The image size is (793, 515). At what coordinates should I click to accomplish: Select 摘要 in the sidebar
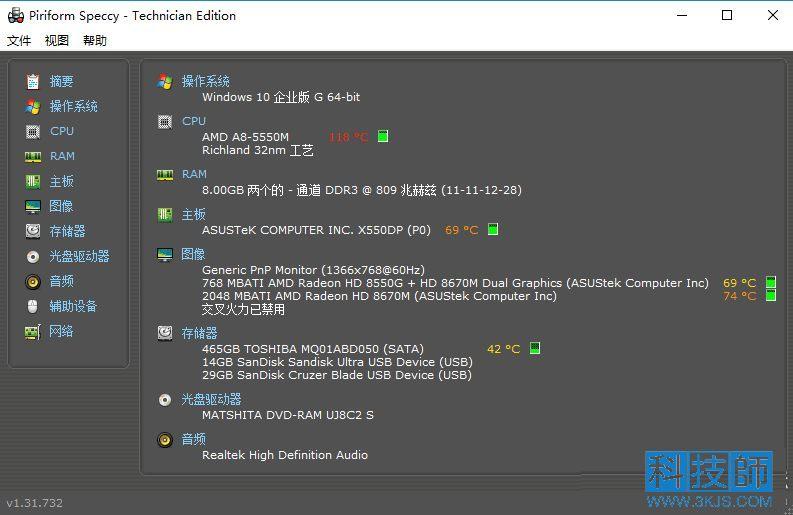click(x=61, y=81)
